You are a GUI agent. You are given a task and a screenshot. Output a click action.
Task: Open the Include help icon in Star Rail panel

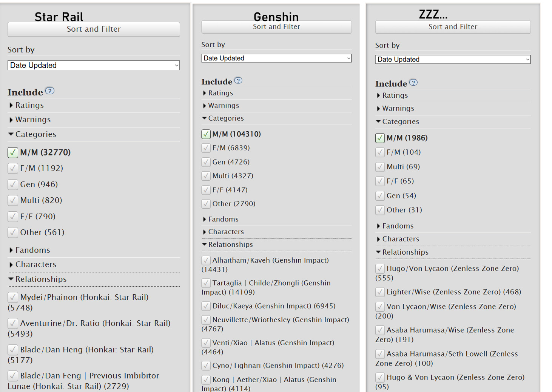50,91
